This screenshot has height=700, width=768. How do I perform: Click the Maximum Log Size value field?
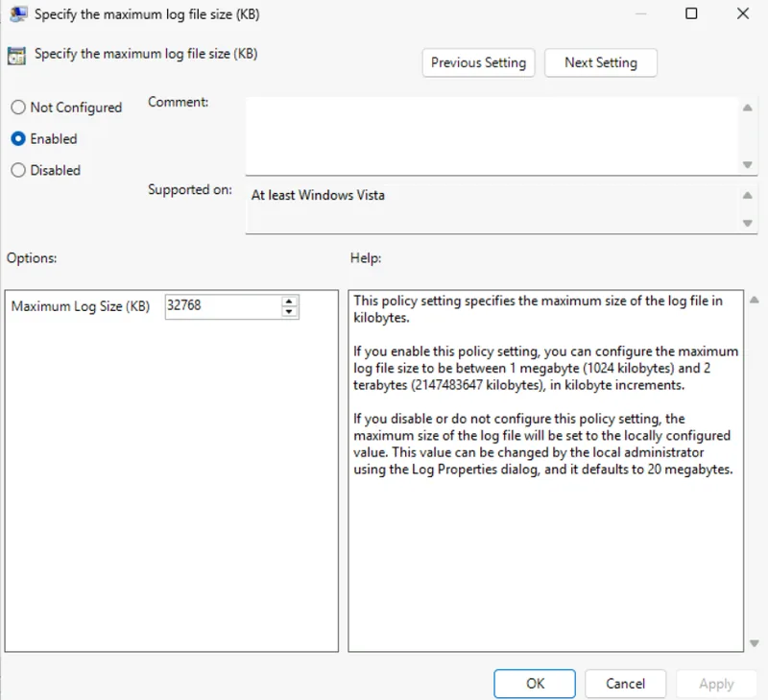coord(223,306)
